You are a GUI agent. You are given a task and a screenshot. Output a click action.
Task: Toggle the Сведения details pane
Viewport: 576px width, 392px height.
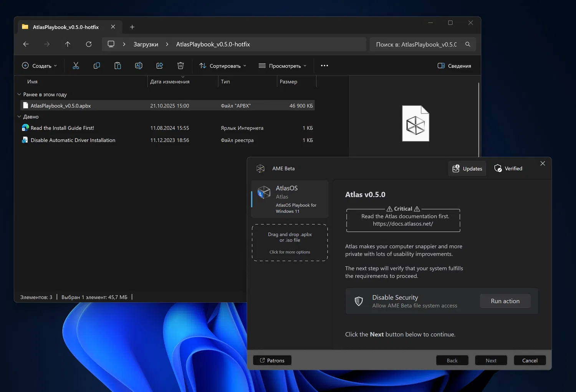[454, 66]
